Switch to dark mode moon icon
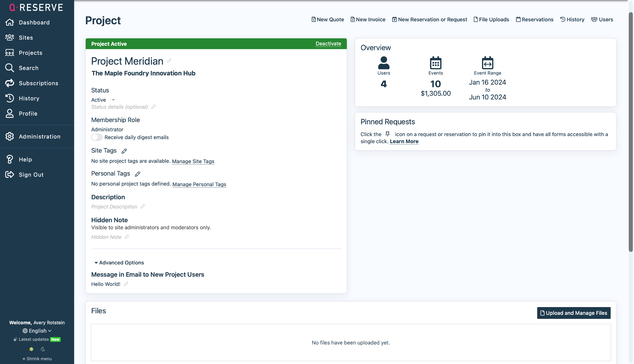Screen dimensions: 634x364 43,349
